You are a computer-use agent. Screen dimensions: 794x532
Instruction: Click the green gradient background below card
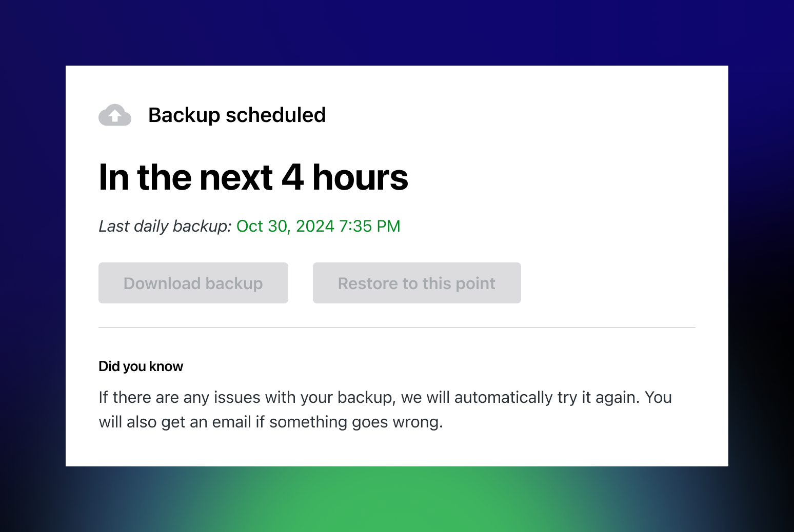397,500
